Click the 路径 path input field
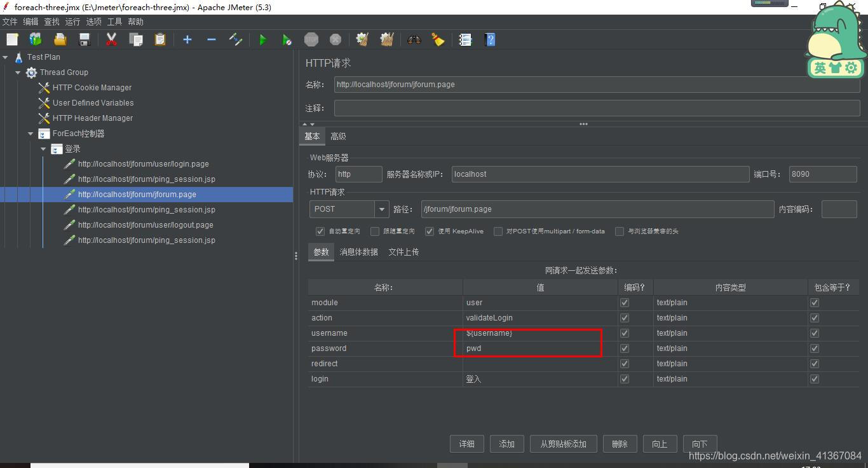Viewport: 868px width, 468px height. click(597, 209)
